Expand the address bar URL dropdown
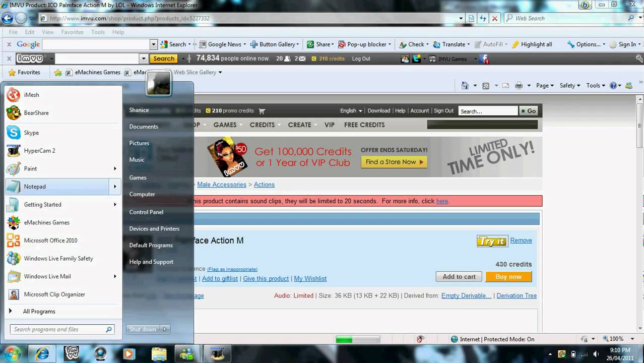The height and width of the screenshot is (363, 644). pyautogui.click(x=461, y=18)
